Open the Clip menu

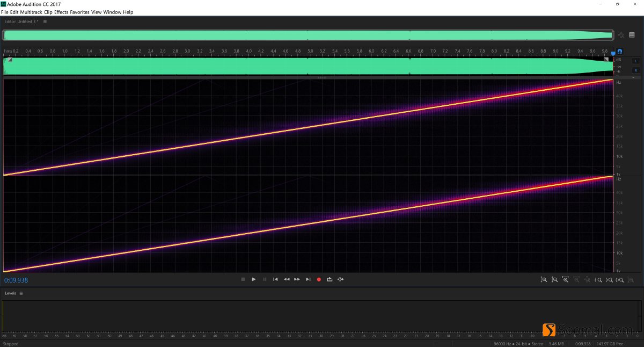pyautogui.click(x=48, y=12)
